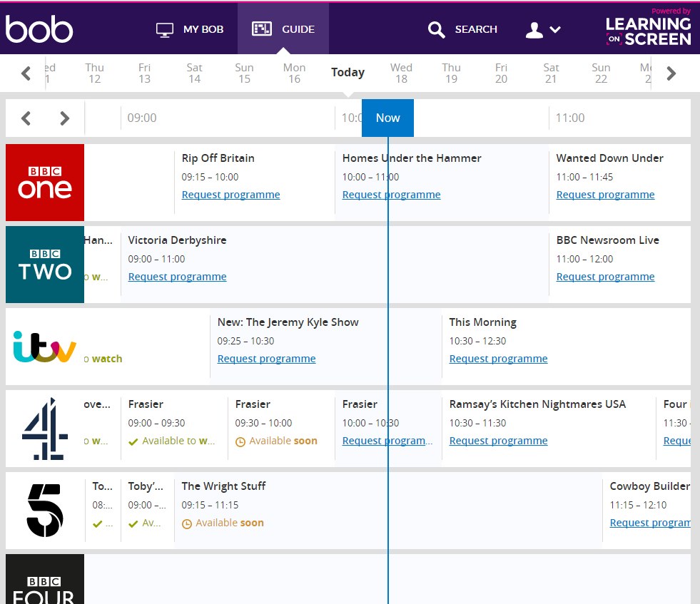Go to previous dates in date strip
The width and height of the screenshot is (700, 604).
pos(26,73)
